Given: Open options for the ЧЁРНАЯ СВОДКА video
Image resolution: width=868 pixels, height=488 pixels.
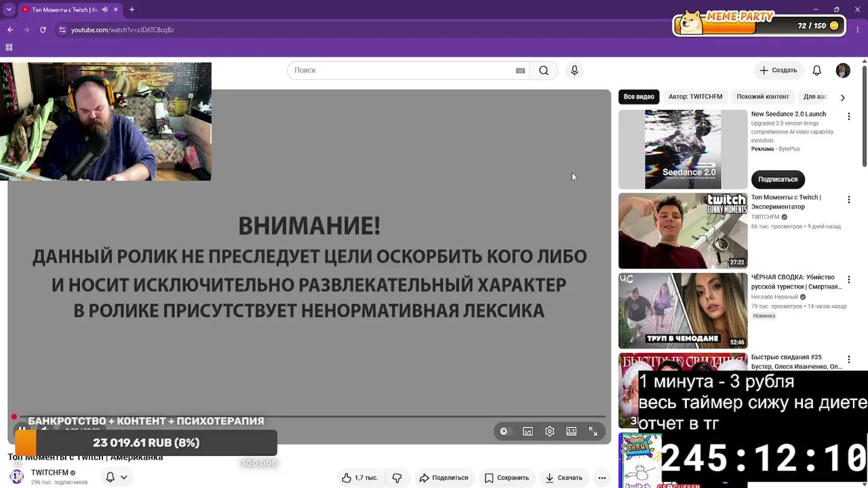Looking at the screenshot, I should 848,280.
